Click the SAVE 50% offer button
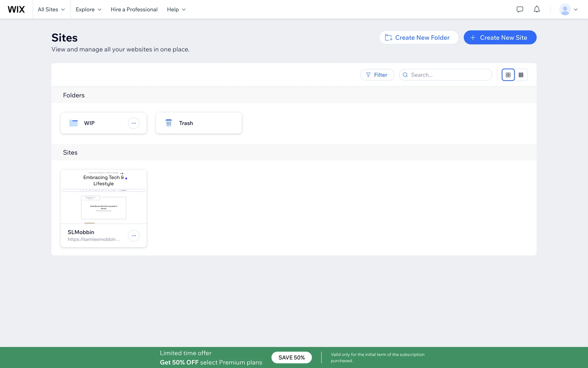Image resolution: width=588 pixels, height=368 pixels. [291, 358]
